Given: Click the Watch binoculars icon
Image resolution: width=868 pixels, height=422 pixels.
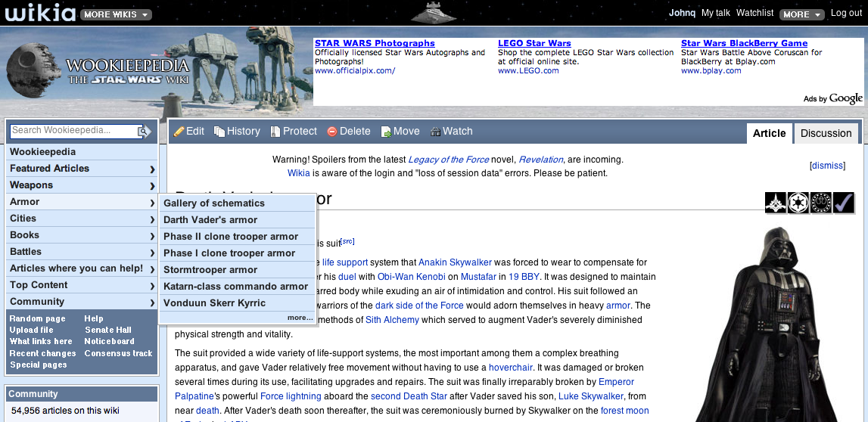Looking at the screenshot, I should coord(436,132).
